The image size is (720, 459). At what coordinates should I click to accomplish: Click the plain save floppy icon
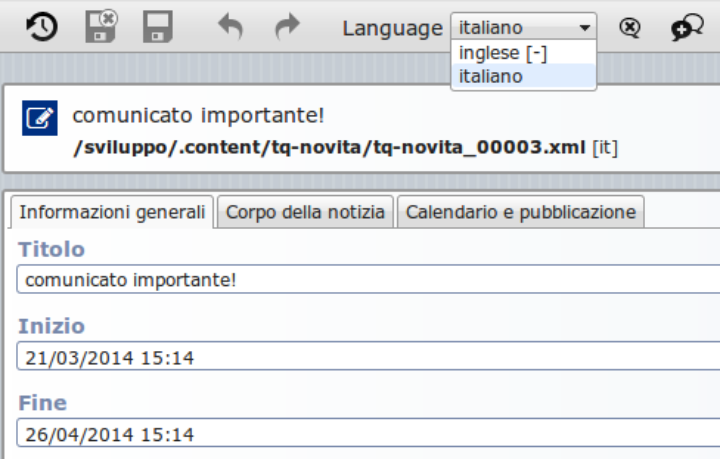[158, 27]
